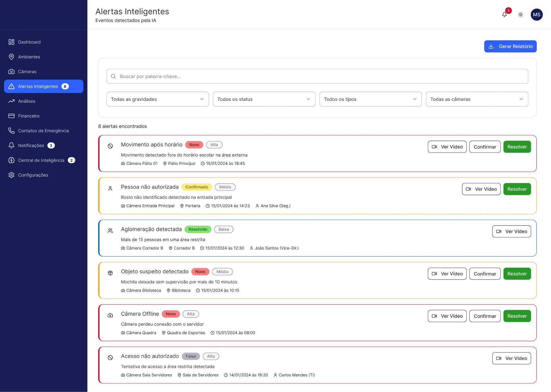Screen dimensions: 551x392
Task: Open the Dashboard menu item
Action: click(x=44, y=42)
